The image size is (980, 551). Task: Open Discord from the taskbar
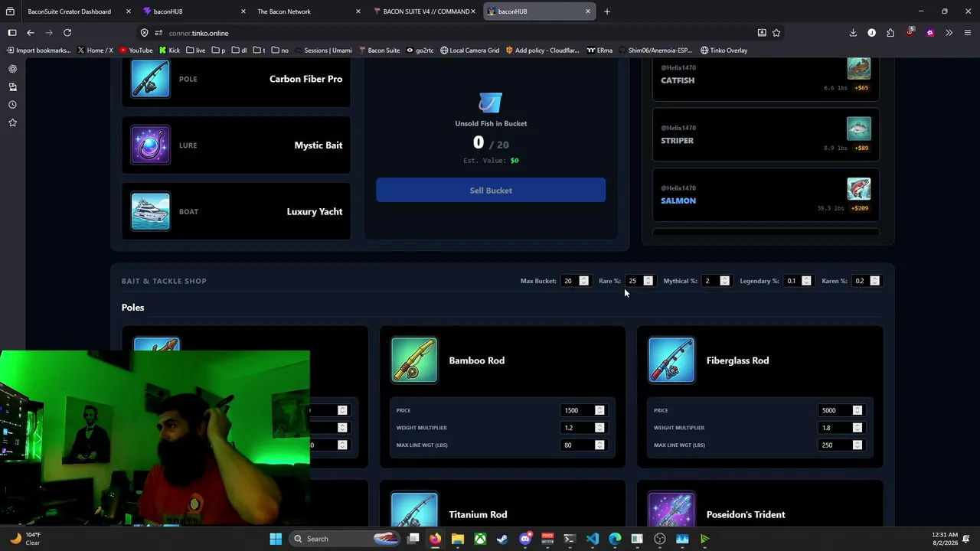pyautogui.click(x=525, y=539)
